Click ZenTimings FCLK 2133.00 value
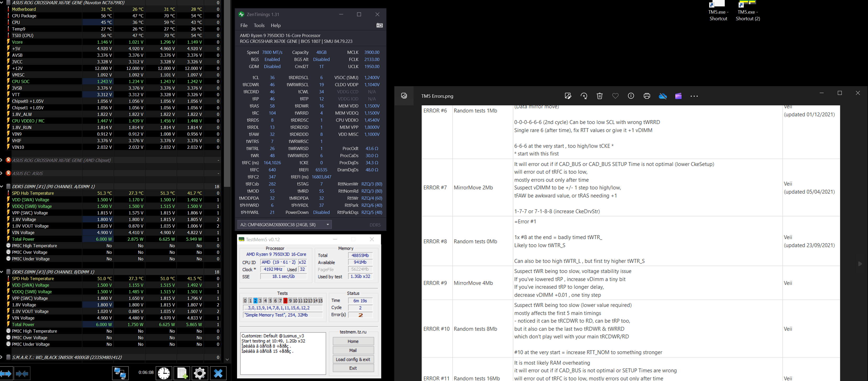868x381 pixels. 372,59
